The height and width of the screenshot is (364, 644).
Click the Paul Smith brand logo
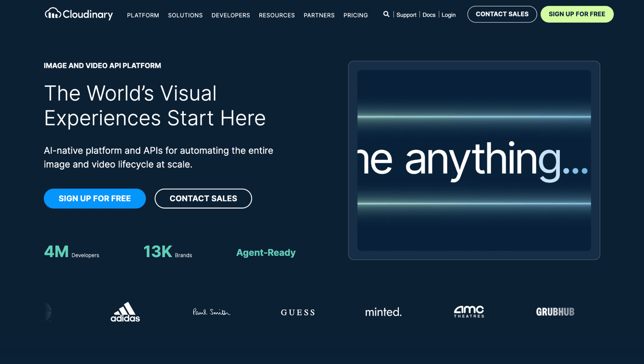[x=211, y=312]
